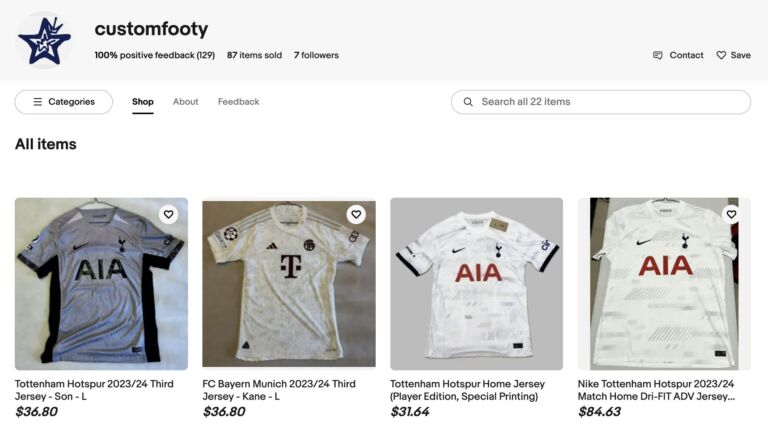Click the search magnifier icon
768x424 pixels.
click(468, 102)
